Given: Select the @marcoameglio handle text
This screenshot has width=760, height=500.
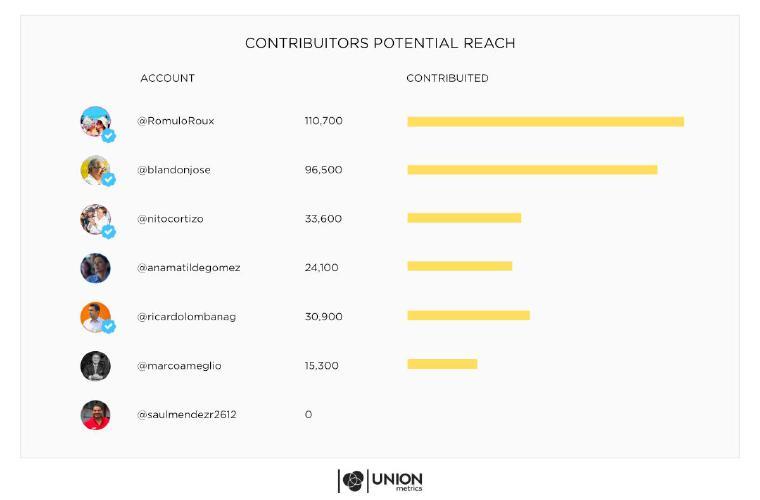Looking at the screenshot, I should (x=179, y=366).
